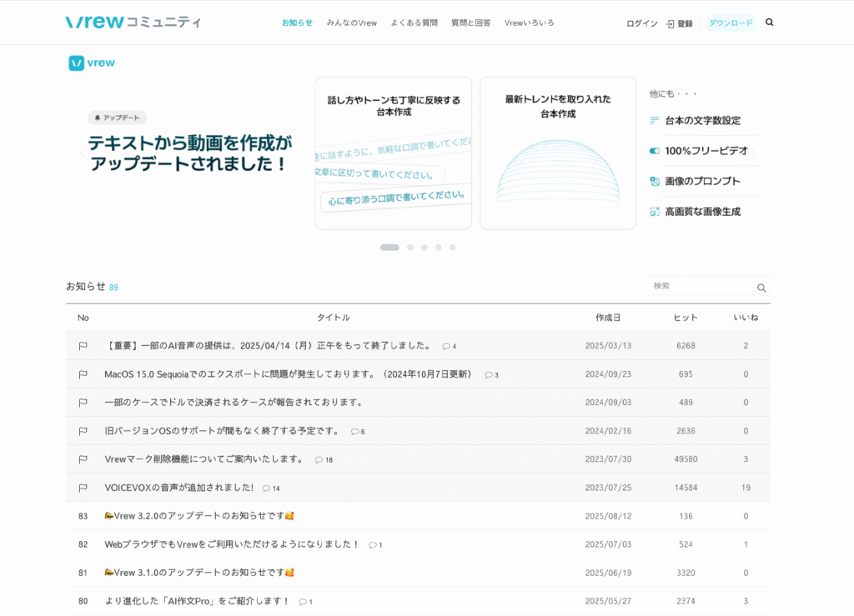Click the ログイン link in header
This screenshot has height=616, width=854.
tap(641, 23)
